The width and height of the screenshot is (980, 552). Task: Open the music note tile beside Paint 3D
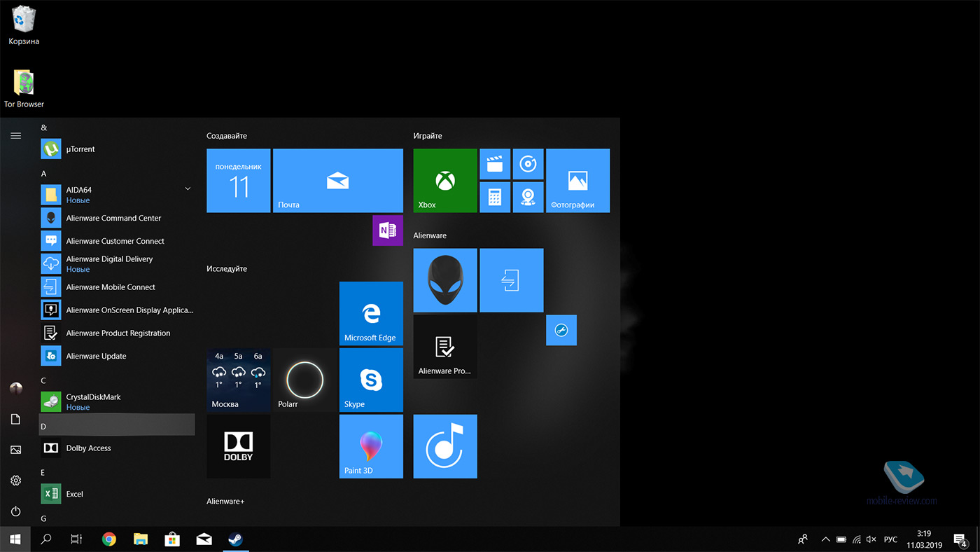(445, 447)
